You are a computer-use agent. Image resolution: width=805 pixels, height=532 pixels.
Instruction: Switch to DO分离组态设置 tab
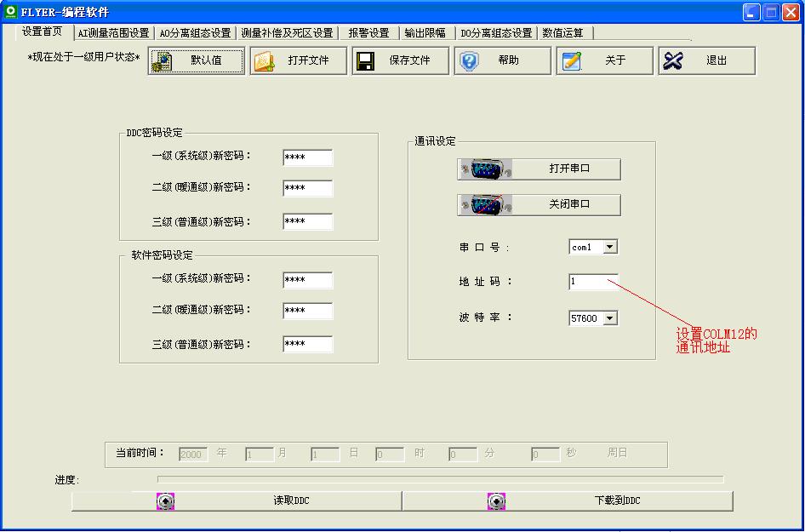point(496,33)
